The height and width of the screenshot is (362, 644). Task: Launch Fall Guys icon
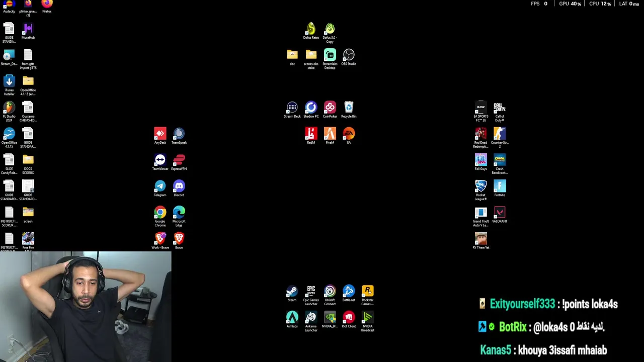(x=481, y=162)
